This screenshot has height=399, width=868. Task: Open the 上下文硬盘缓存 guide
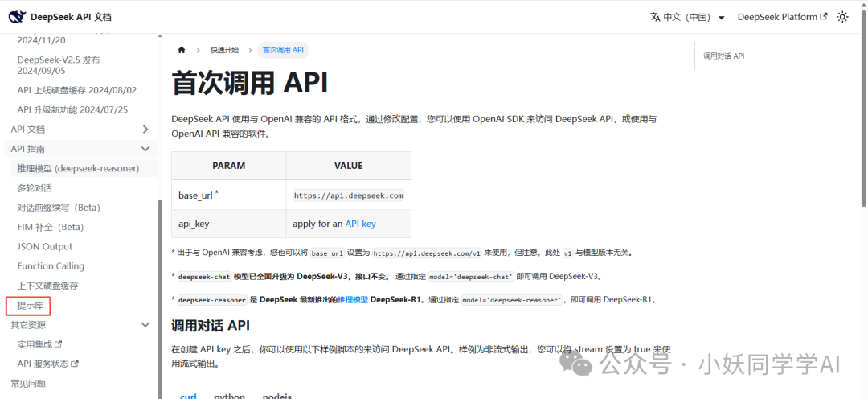[47, 286]
